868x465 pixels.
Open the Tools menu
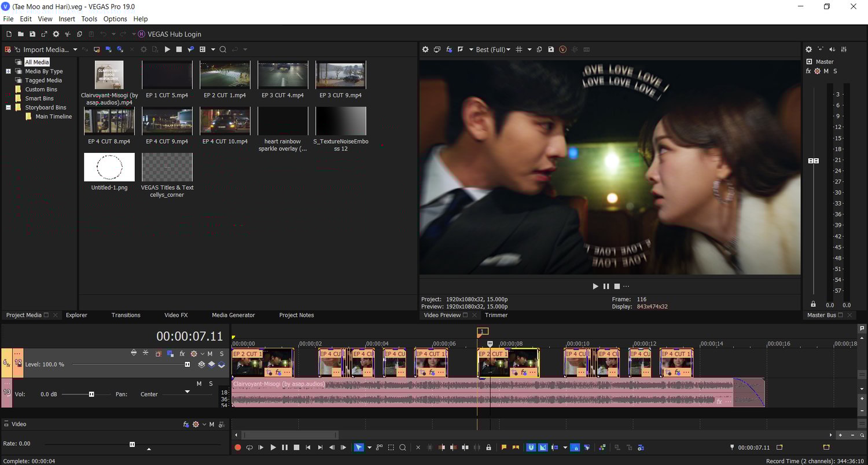coord(89,19)
